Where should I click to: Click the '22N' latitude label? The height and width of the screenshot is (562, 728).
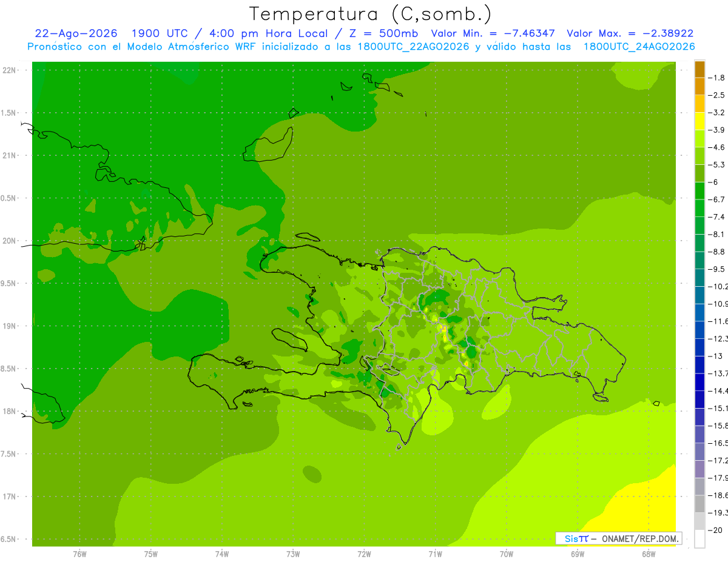point(9,70)
